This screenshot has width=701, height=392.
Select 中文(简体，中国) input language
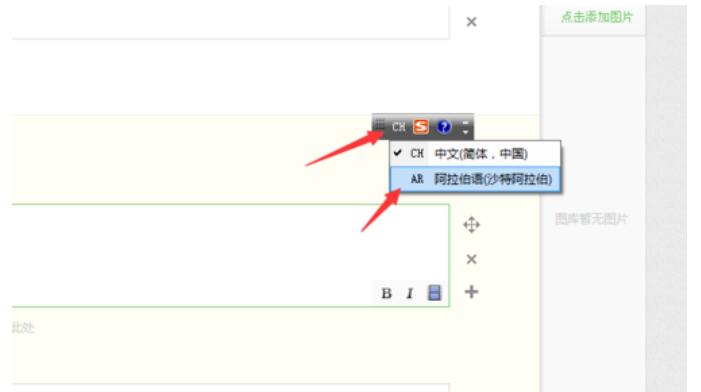[x=475, y=154]
